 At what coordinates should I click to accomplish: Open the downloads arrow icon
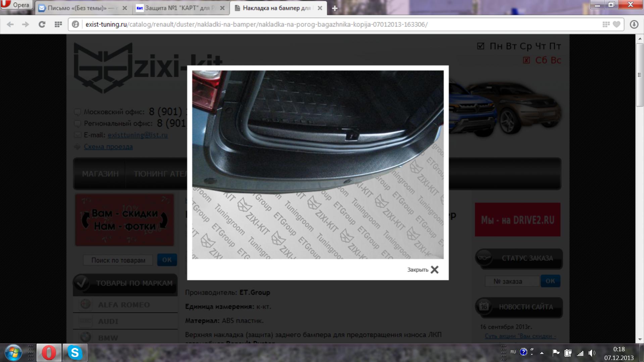(x=634, y=24)
